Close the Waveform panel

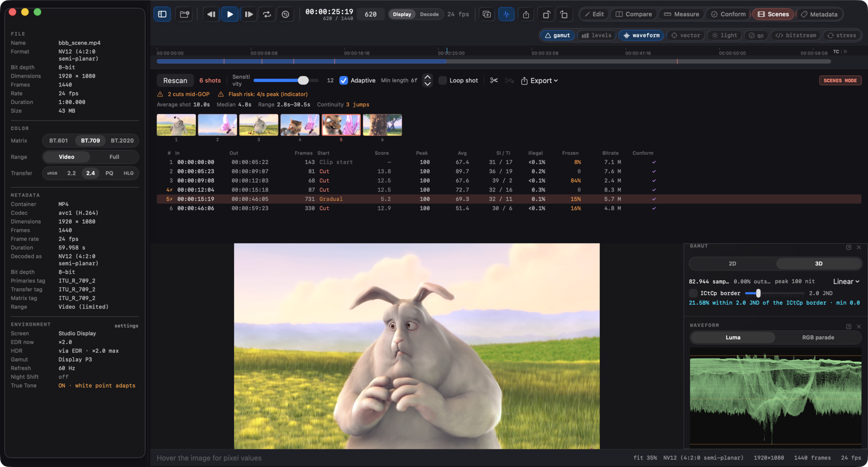859,326
